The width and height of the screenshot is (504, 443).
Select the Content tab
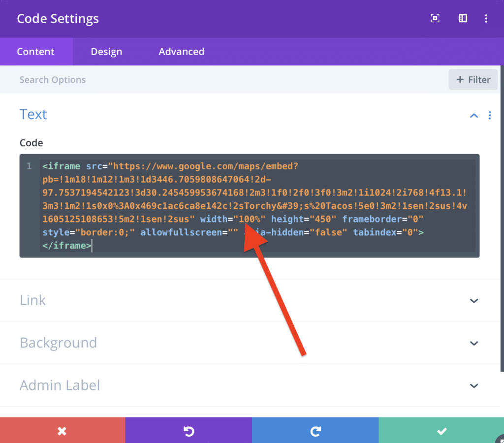[35, 52]
